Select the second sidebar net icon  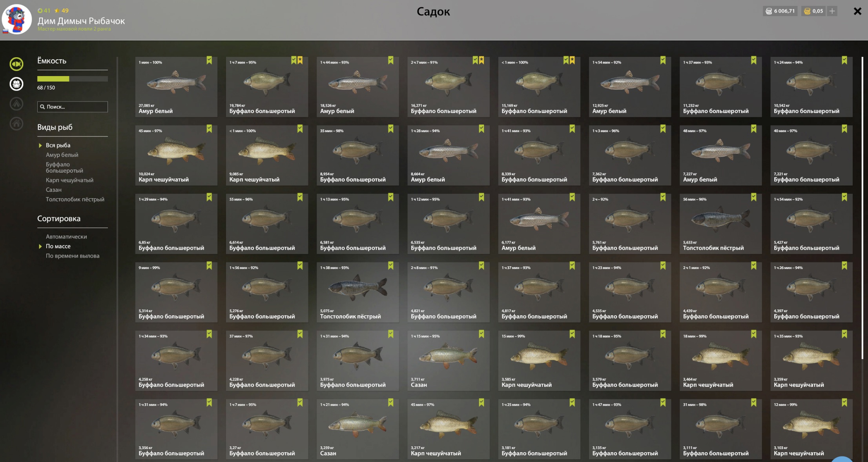[16, 84]
